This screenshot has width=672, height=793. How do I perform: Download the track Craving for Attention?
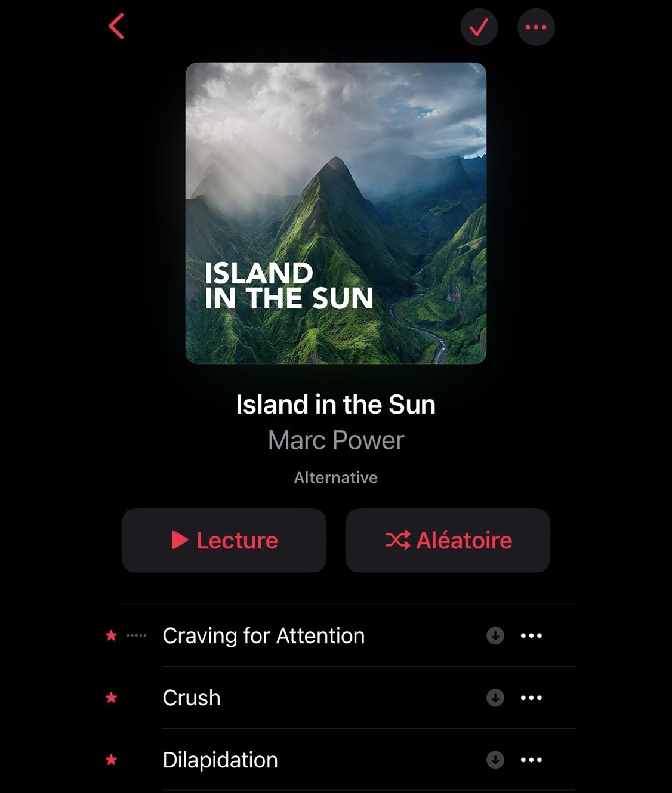coord(495,635)
